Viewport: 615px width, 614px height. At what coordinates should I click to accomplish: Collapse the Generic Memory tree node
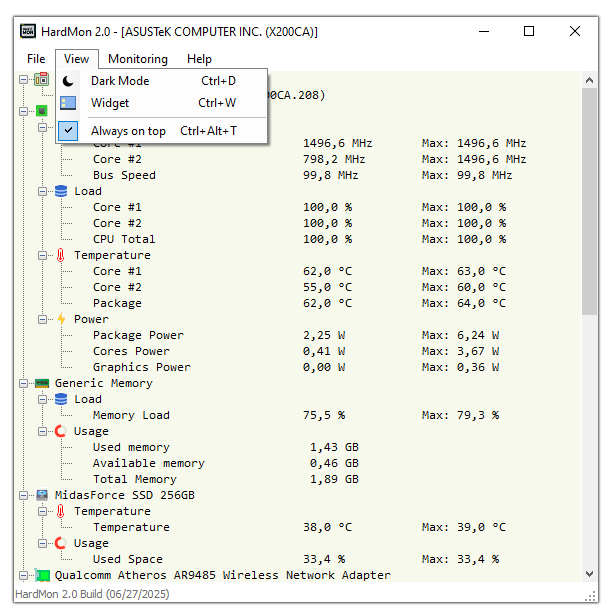(x=24, y=383)
